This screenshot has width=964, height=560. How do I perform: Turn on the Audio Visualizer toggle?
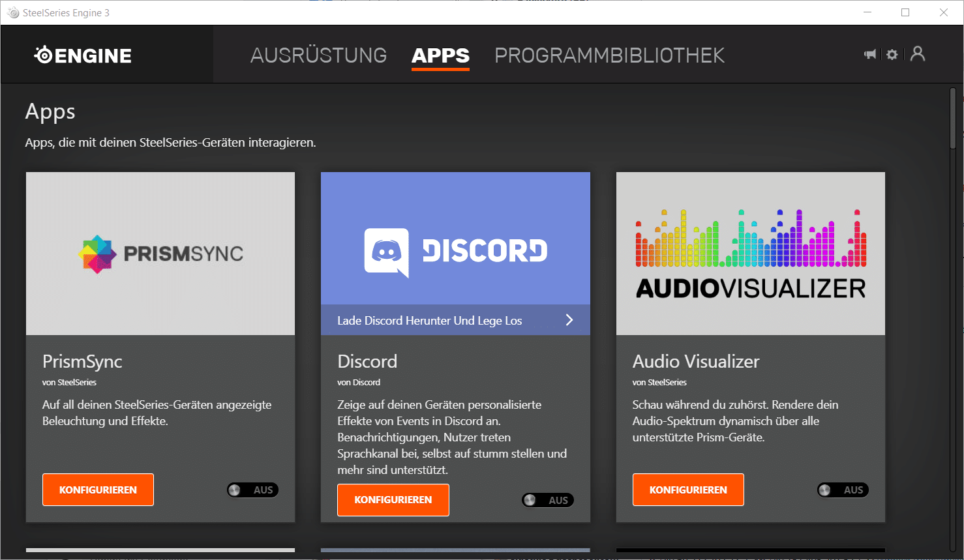tap(843, 490)
